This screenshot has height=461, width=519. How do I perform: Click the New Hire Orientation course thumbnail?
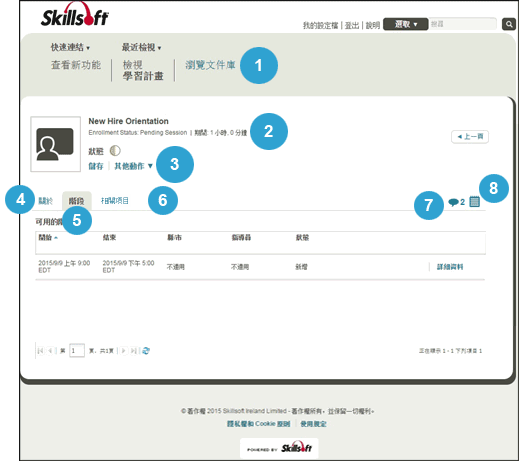coord(55,144)
